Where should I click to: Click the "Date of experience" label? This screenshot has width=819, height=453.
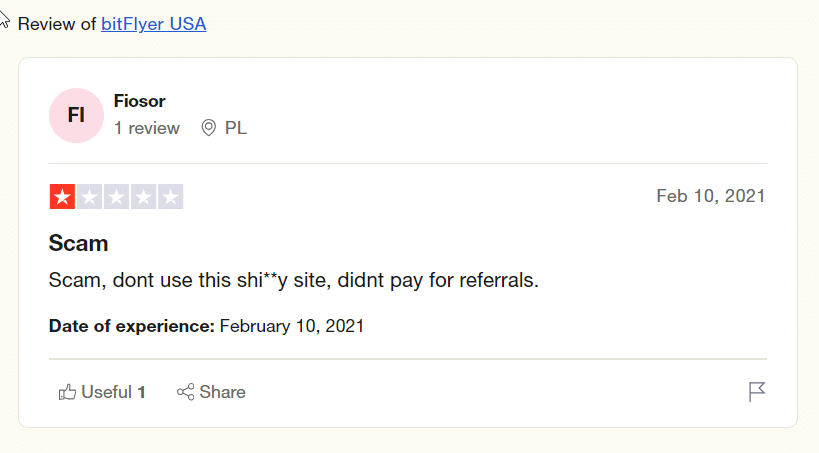click(131, 326)
